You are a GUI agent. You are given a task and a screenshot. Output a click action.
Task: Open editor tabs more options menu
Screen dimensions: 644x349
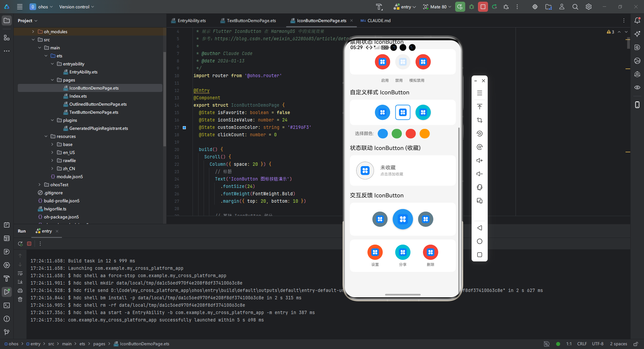coord(624,20)
